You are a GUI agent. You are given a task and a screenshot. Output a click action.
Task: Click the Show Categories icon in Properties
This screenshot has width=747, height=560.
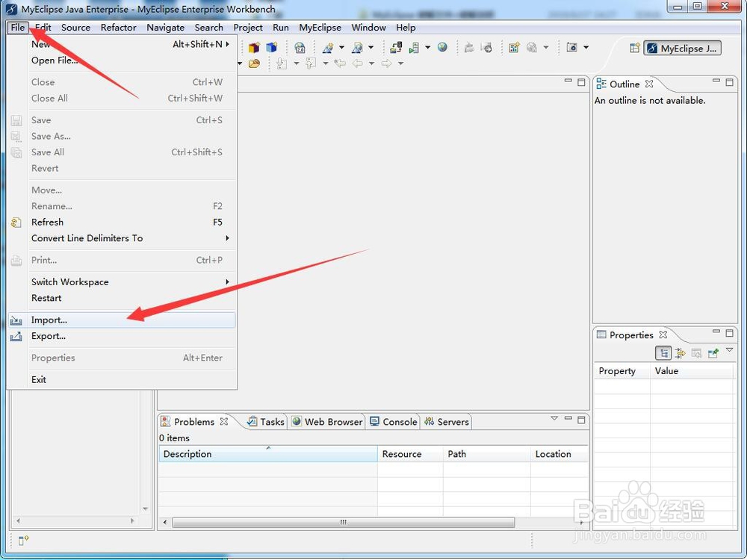pos(663,353)
